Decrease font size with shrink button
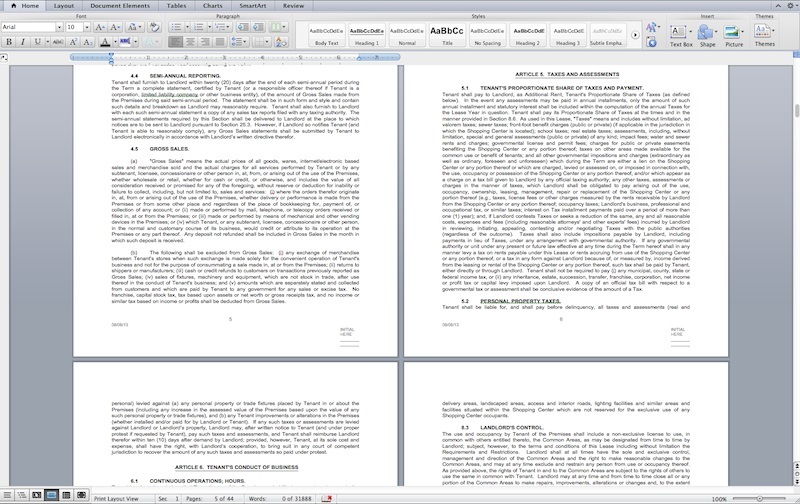 [115, 27]
